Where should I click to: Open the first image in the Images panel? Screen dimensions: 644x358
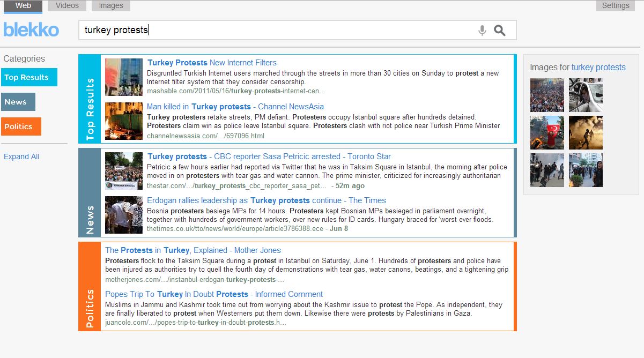(x=547, y=95)
